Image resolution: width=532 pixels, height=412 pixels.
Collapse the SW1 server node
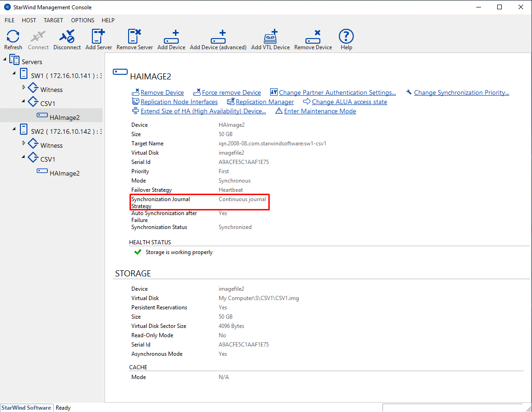[x=14, y=73]
